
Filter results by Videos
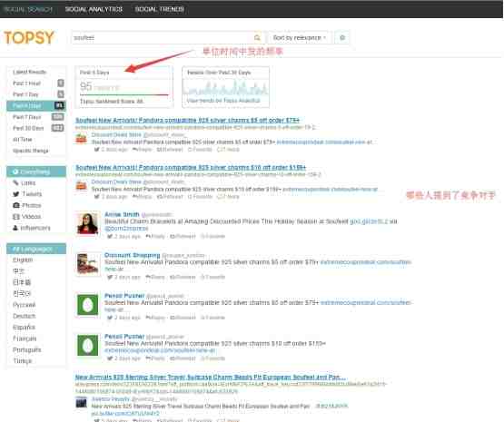26,217
